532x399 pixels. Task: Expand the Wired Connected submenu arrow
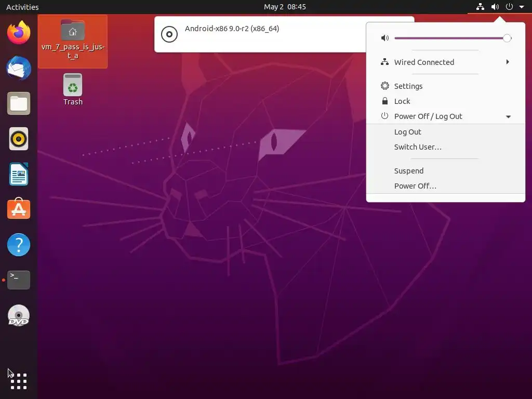click(508, 62)
